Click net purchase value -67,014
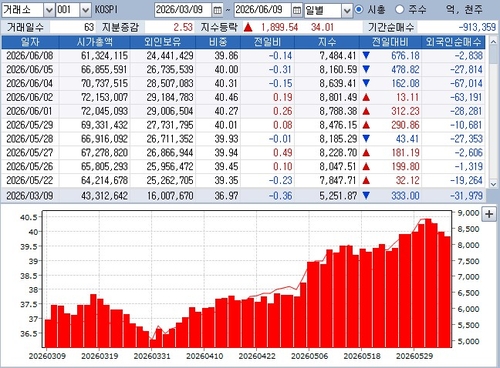Viewport: 500px width, 368px height. coord(466,83)
